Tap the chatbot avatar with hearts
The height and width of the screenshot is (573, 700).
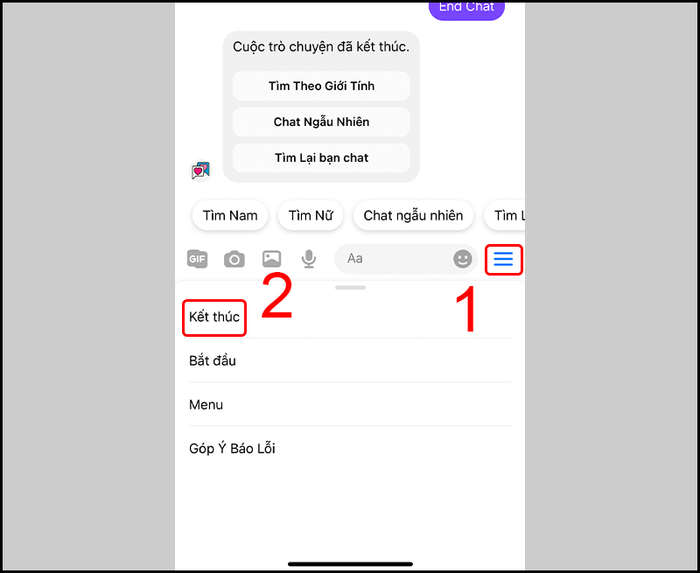tap(200, 170)
